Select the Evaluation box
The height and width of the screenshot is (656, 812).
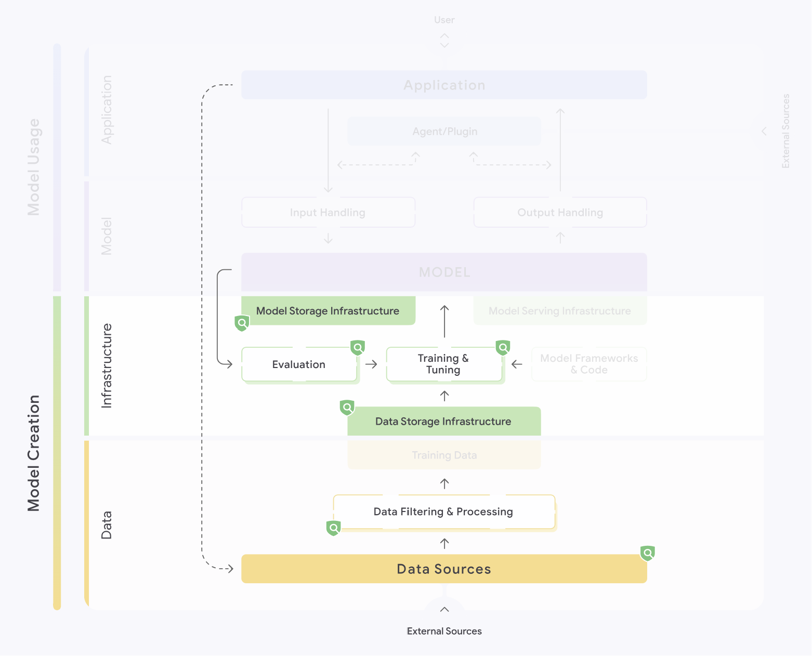coord(299,364)
